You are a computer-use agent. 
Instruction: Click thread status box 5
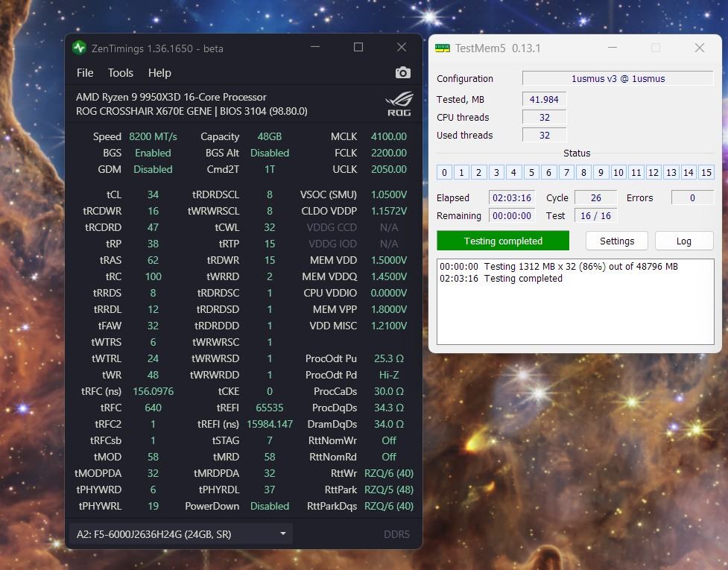pos(531,173)
